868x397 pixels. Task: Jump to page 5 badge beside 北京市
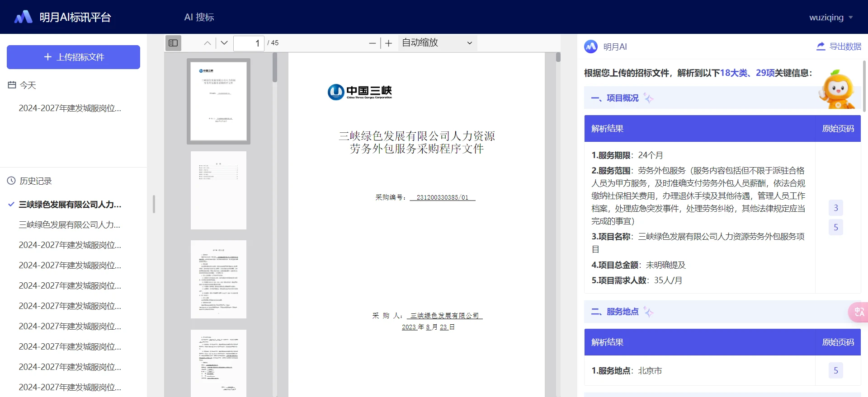(x=836, y=370)
